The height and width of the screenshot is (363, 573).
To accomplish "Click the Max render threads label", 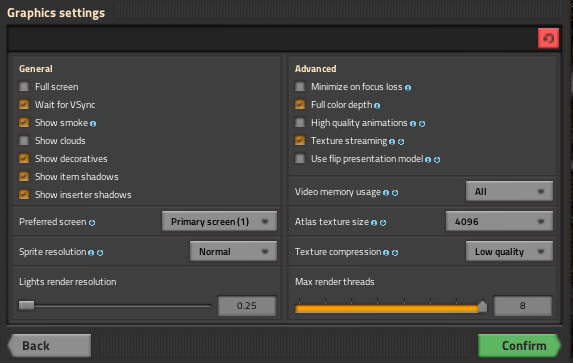I will pos(335,282).
